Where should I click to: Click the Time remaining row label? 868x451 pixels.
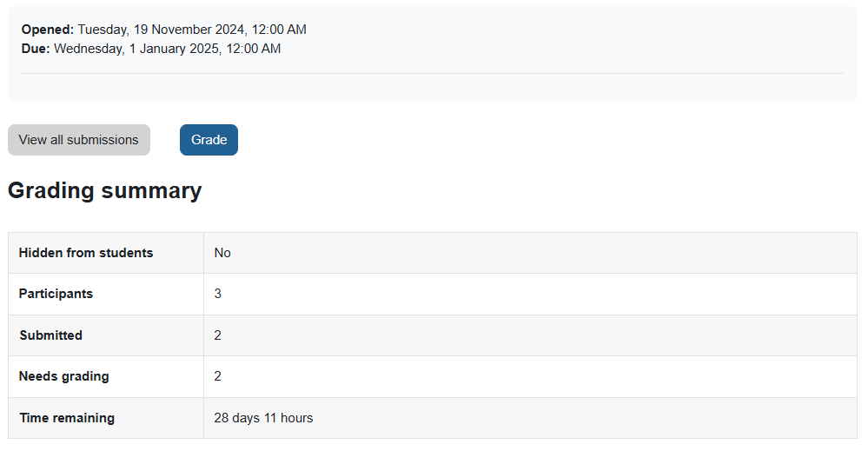pos(67,418)
